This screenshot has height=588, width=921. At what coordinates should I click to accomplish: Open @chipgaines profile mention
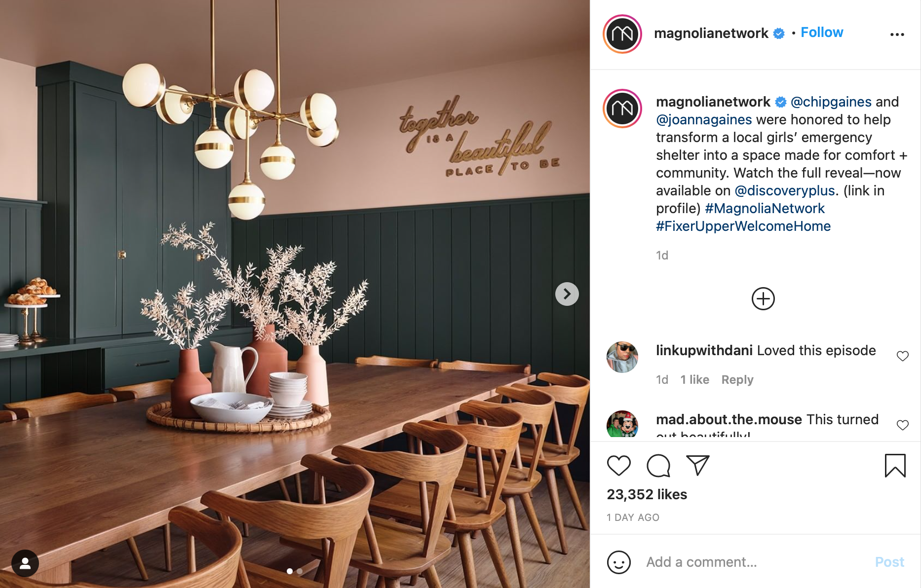click(831, 102)
